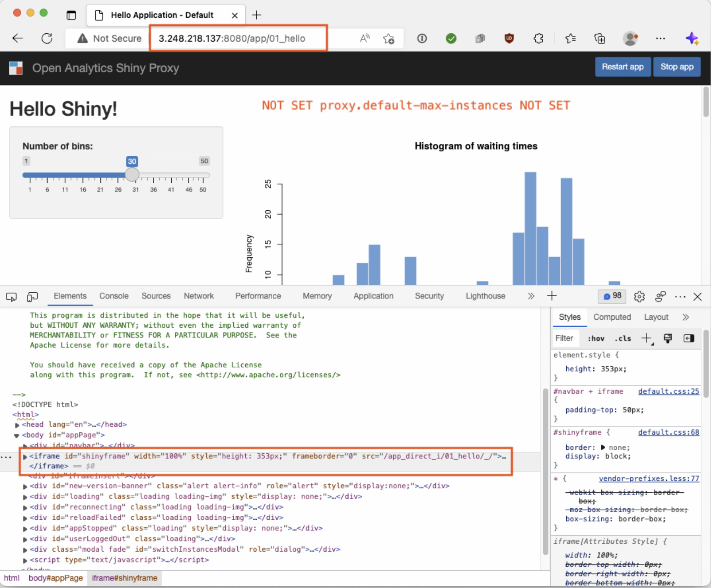Screen dimensions: 711x588
Task: Show the computed styles sidebar icon
Action: pyautogui.click(x=689, y=338)
